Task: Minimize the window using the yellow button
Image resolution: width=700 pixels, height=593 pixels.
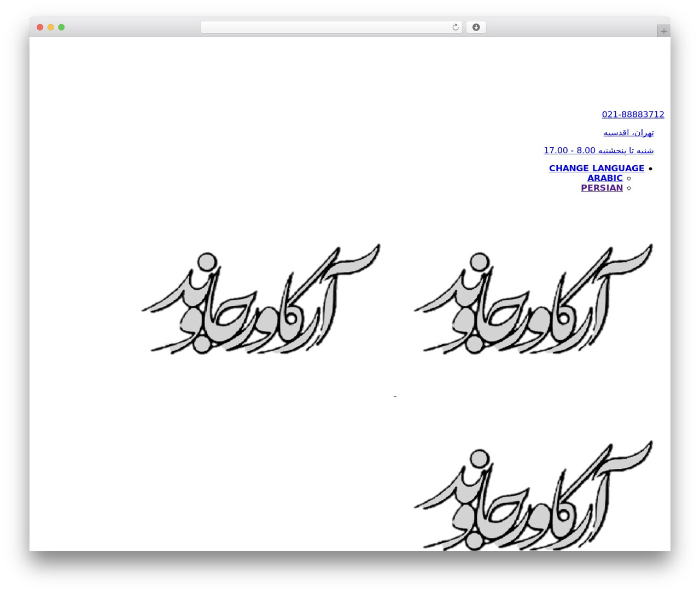Action: pos(50,27)
